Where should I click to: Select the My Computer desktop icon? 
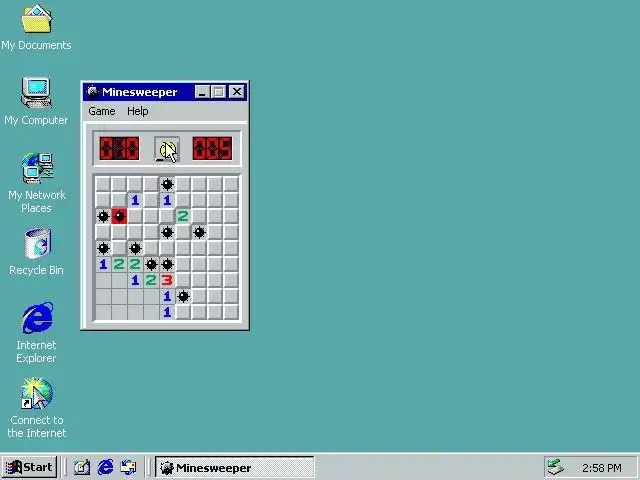pyautogui.click(x=36, y=102)
